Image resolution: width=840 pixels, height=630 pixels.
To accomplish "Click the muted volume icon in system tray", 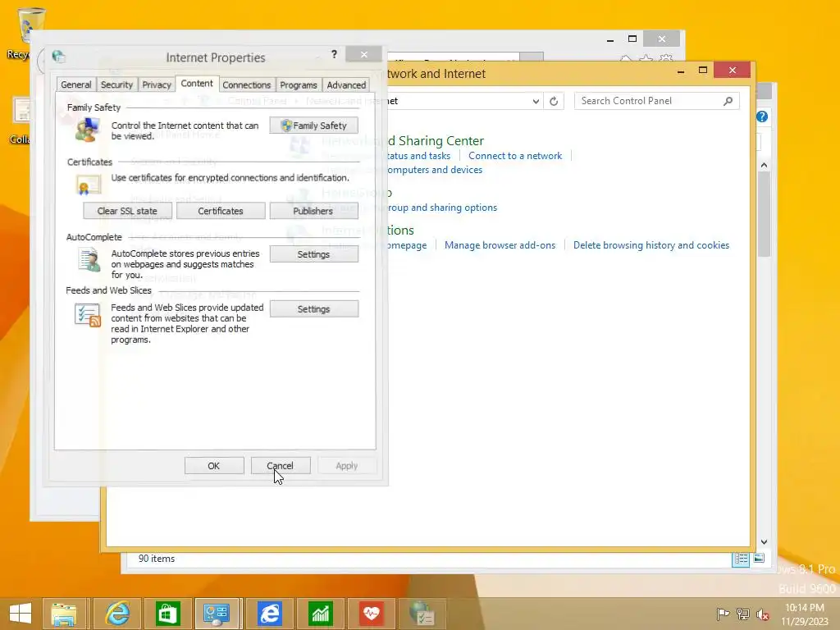I will [762, 614].
